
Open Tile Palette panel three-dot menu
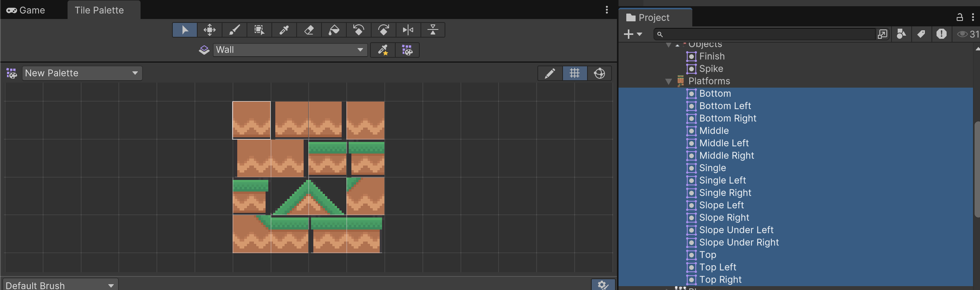607,10
